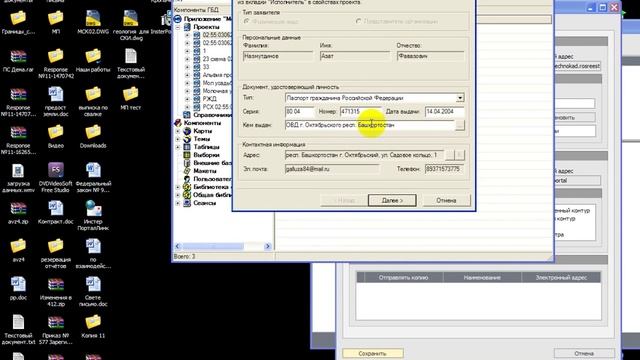Viewport: 640px width, 360px height.
Task: Open загрузка данных.wmv video file
Action: click(x=18, y=178)
